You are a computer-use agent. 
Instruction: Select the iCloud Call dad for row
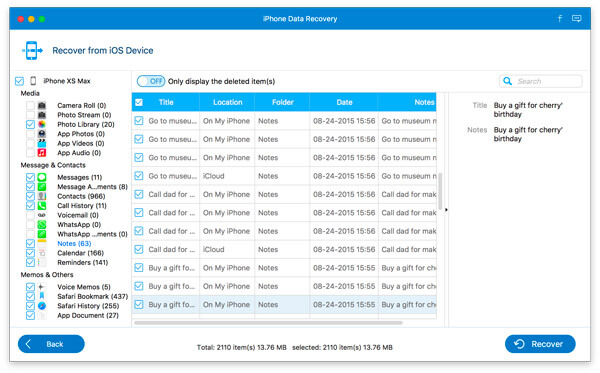point(284,249)
